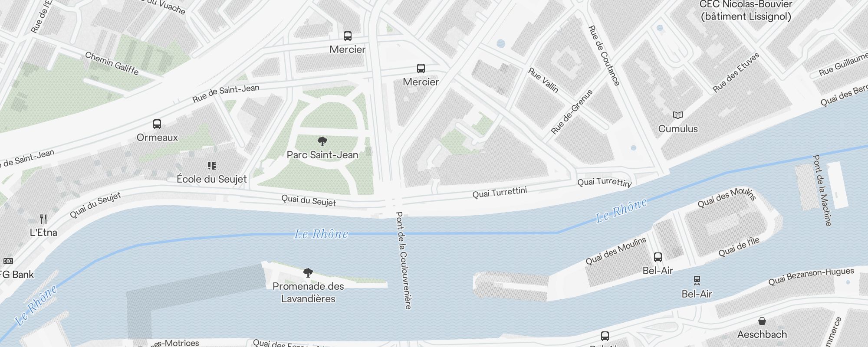Click the Promenade des Lavandières tree icon
Screen dimensions: 868x347
(308, 272)
